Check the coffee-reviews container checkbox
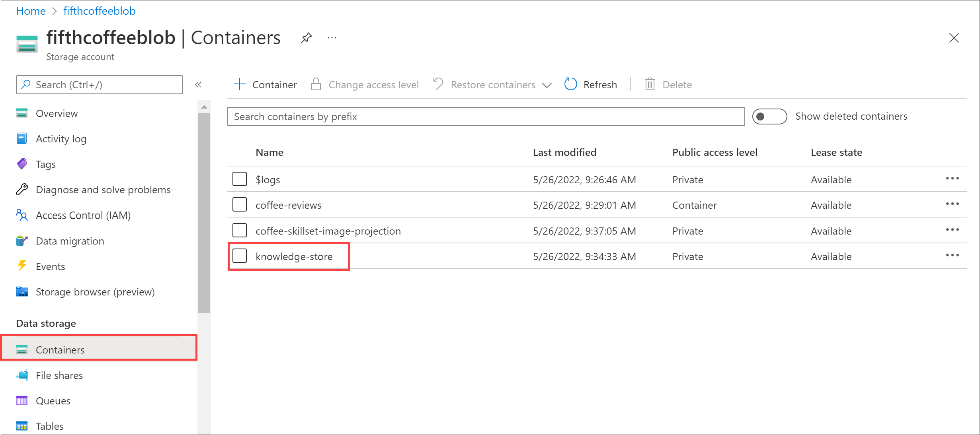This screenshot has width=980, height=435. (x=240, y=204)
